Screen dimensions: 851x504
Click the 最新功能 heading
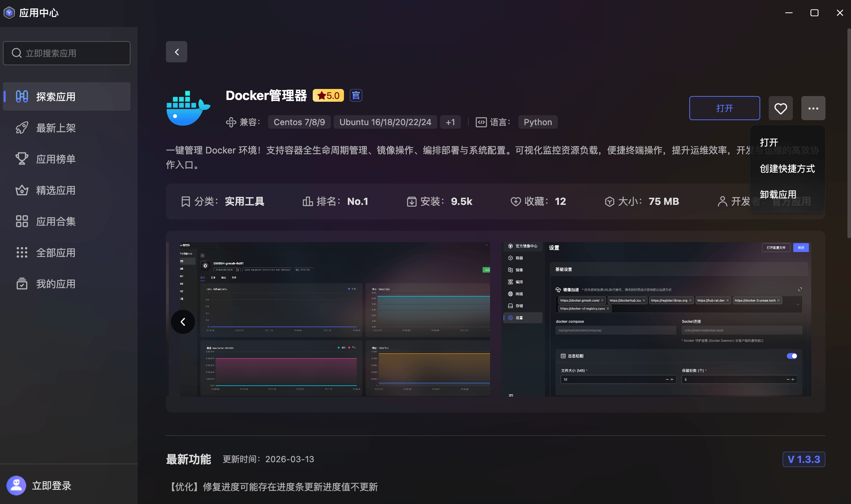[189, 459]
